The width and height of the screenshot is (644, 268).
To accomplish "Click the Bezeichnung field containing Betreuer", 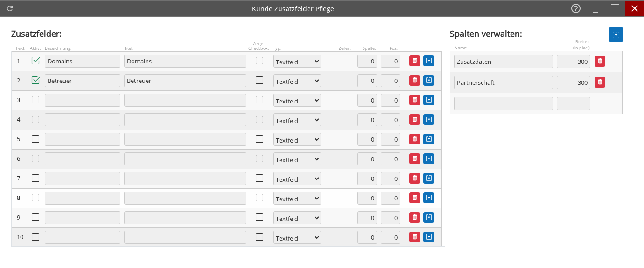I will [x=82, y=81].
